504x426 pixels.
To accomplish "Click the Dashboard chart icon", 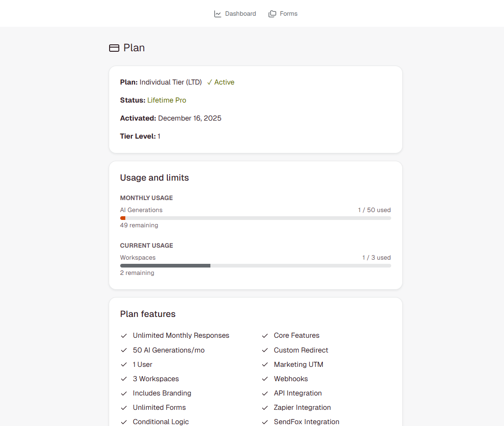I will tap(217, 13).
